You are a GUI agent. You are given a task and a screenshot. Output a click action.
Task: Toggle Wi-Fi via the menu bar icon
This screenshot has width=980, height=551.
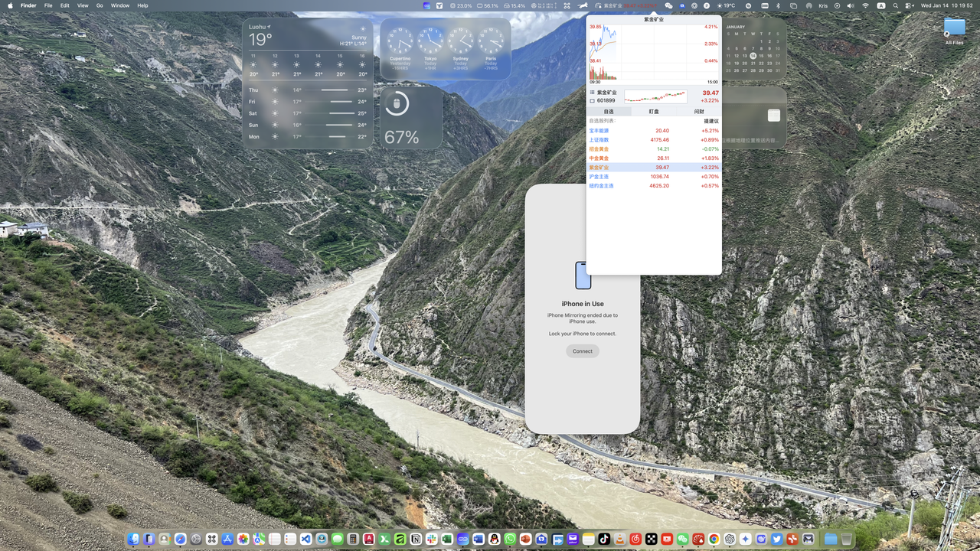coord(865,6)
